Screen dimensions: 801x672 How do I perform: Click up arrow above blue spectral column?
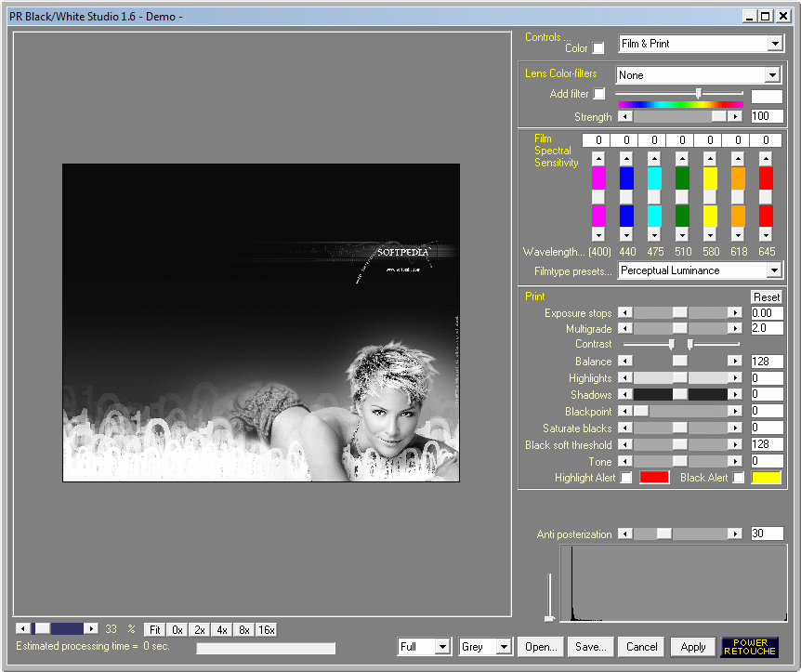pyautogui.click(x=626, y=159)
